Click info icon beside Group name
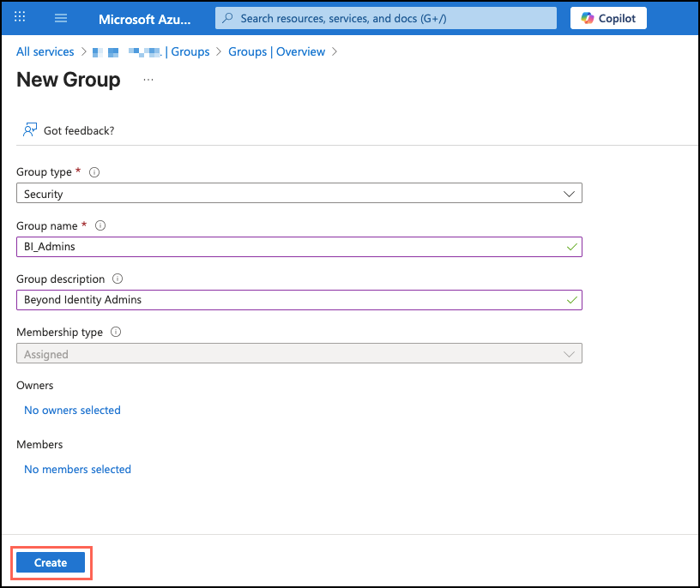Screen dimensions: 700x588 click(100, 225)
